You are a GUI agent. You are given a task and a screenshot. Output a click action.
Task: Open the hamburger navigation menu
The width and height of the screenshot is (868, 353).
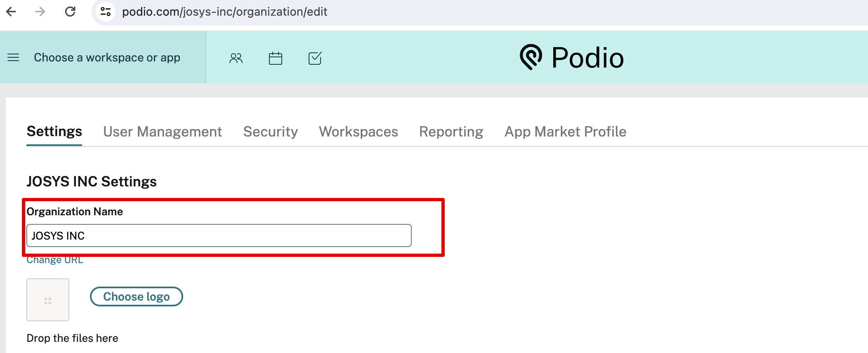tap(13, 57)
